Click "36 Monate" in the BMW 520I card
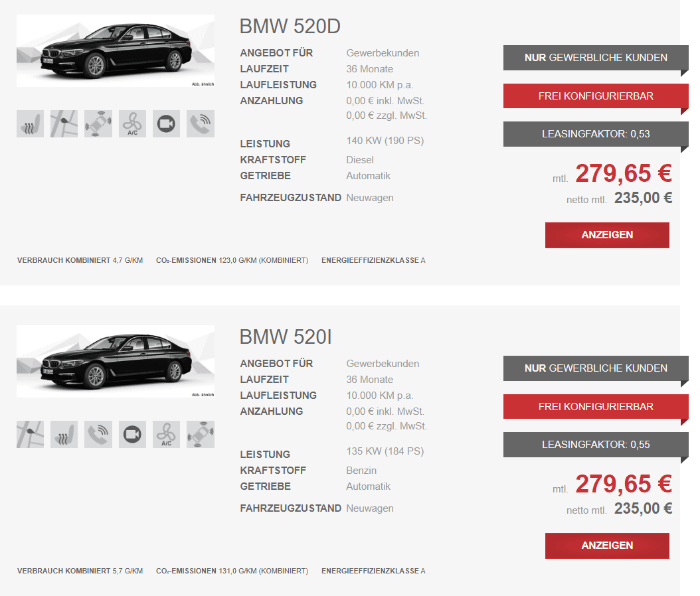Viewport: 700px width, 596px height. (370, 379)
